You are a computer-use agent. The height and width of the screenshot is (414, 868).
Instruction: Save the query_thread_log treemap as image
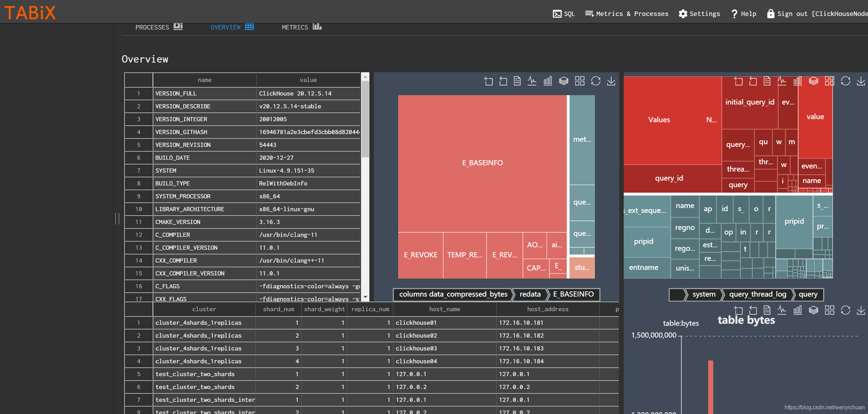pyautogui.click(x=861, y=81)
